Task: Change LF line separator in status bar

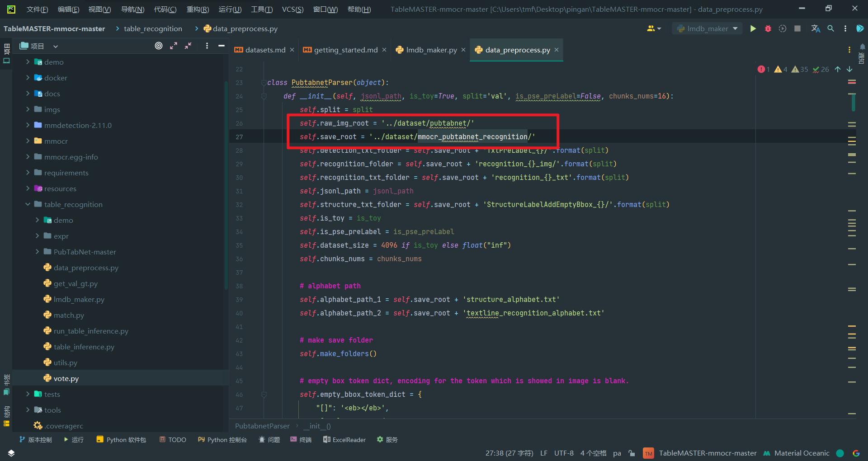Action: 543,453
